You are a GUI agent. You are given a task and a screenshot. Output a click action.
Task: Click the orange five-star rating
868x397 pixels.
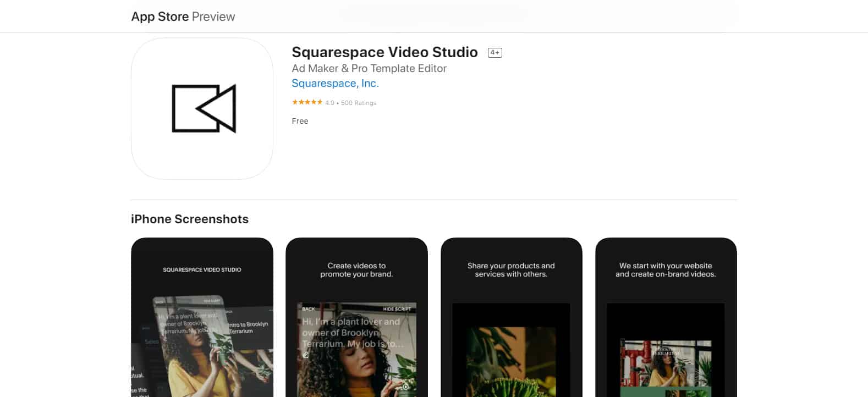[x=307, y=102]
